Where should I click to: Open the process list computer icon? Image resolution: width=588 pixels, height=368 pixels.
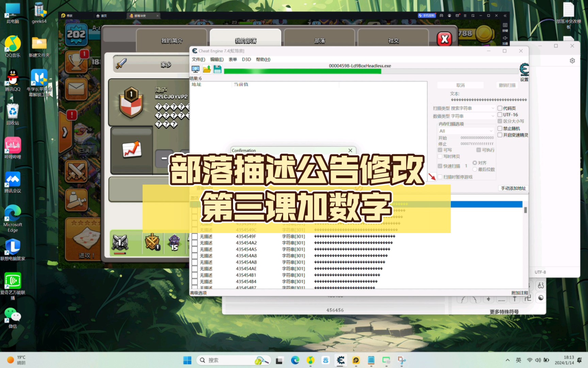point(196,70)
